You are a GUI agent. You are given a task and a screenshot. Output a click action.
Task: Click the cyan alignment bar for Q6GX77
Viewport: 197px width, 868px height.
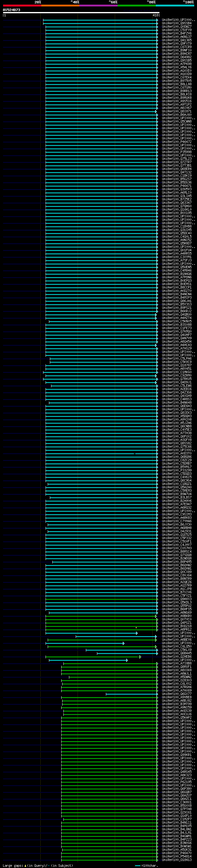point(132,694)
